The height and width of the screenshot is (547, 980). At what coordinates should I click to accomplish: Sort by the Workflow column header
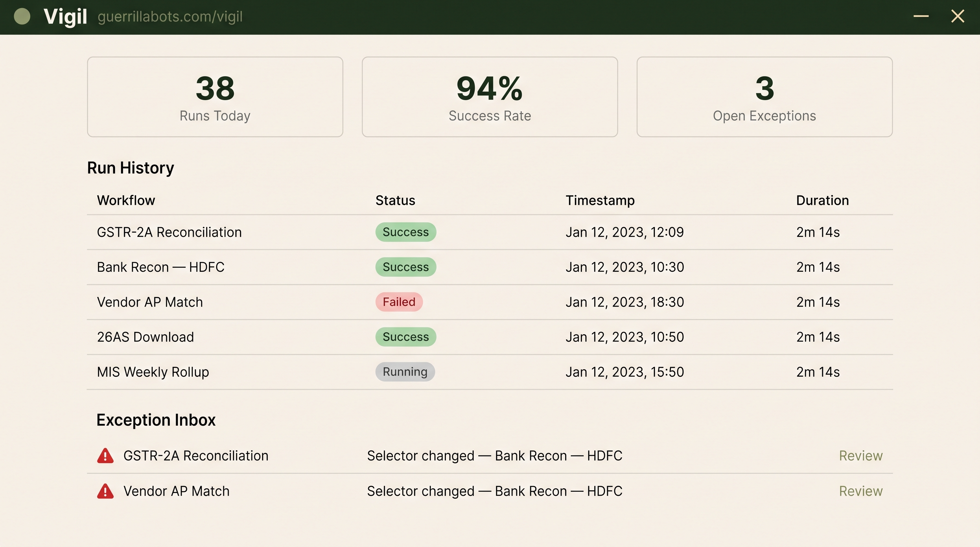tap(126, 200)
